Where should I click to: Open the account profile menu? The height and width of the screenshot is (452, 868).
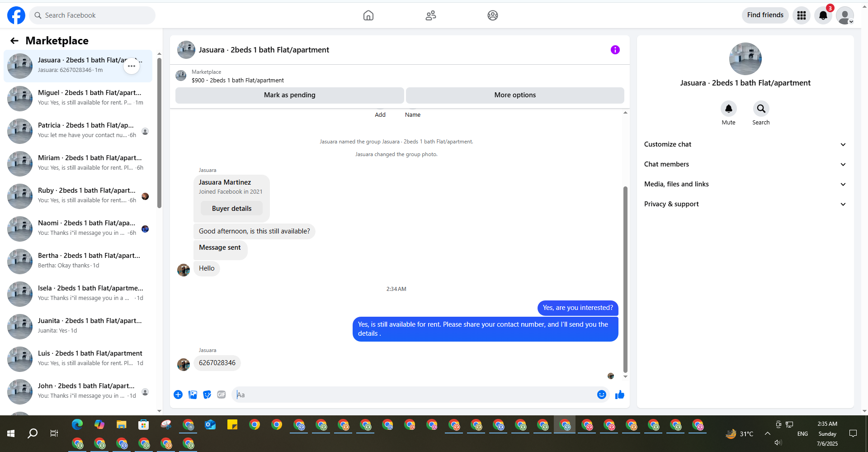pyautogui.click(x=845, y=15)
